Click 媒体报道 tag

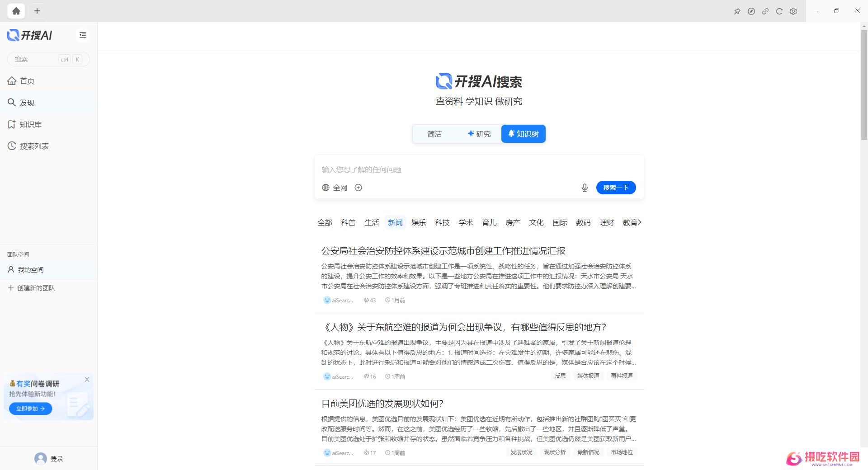pyautogui.click(x=588, y=376)
